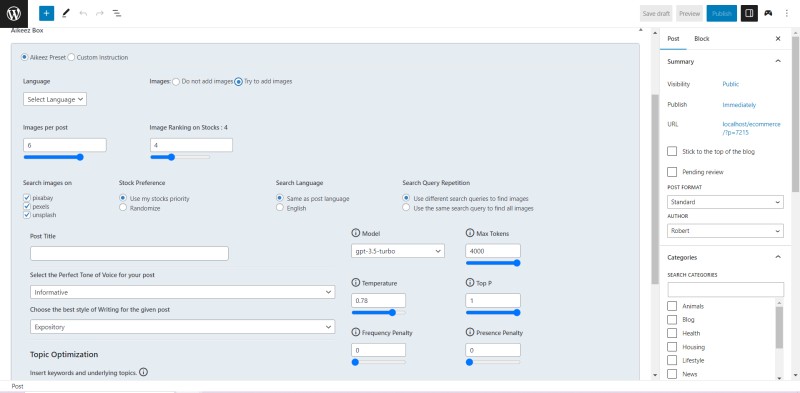Click the Publish button
Viewport: 800px width, 393px height.
[721, 14]
